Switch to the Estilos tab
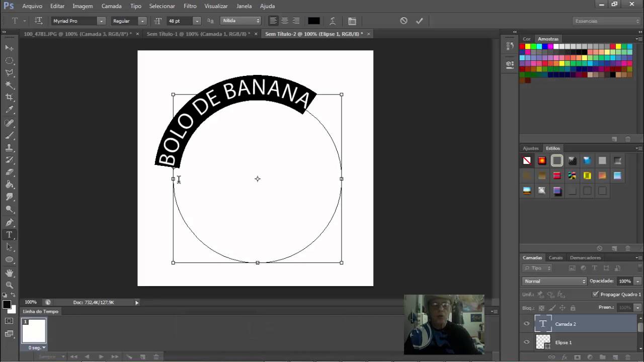 (552, 148)
